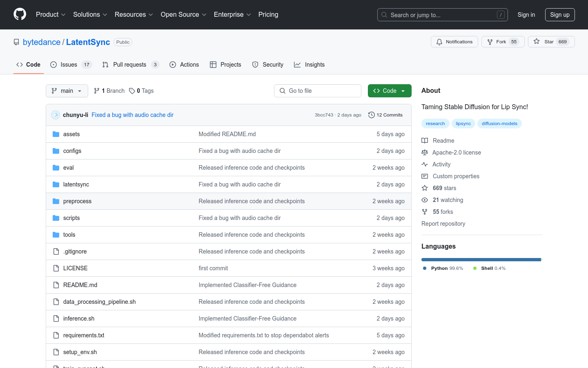This screenshot has height=368, width=588.
Task: Open the 1 Branch link
Action: pyautogui.click(x=109, y=91)
